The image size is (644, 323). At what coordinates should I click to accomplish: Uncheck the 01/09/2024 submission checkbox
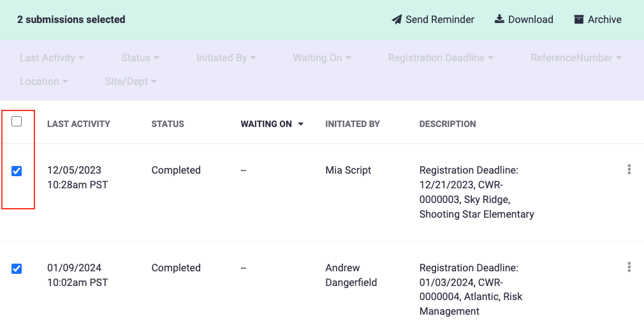pos(17,268)
